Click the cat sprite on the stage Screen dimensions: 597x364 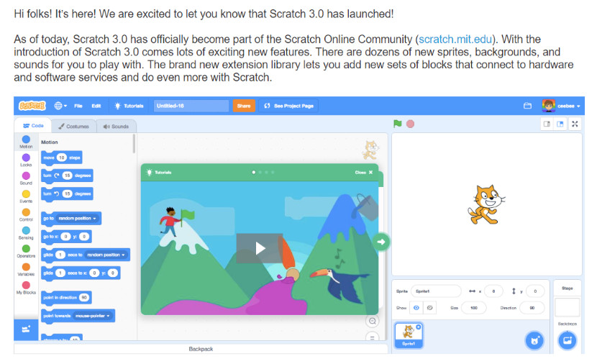[486, 204]
